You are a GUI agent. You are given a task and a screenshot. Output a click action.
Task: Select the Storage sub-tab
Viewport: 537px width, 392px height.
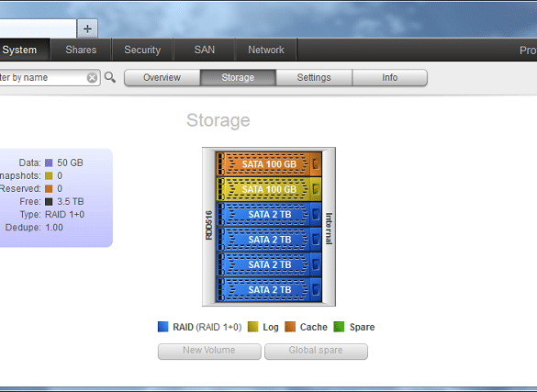[x=238, y=78]
